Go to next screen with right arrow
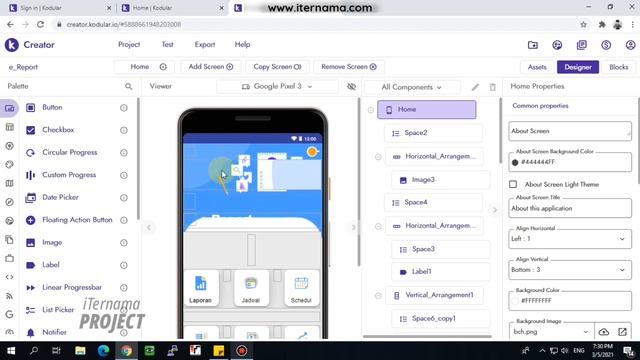640x360 pixels. click(x=353, y=227)
